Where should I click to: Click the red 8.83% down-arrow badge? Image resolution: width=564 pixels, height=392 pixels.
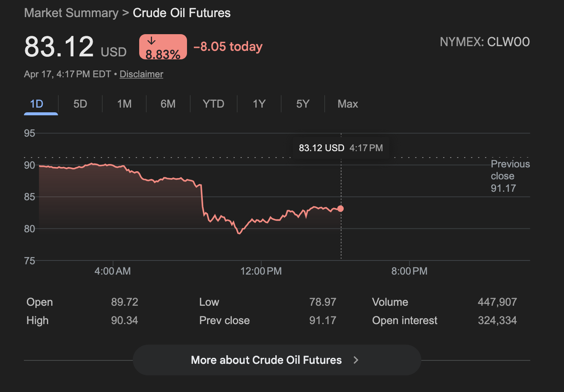[163, 47]
